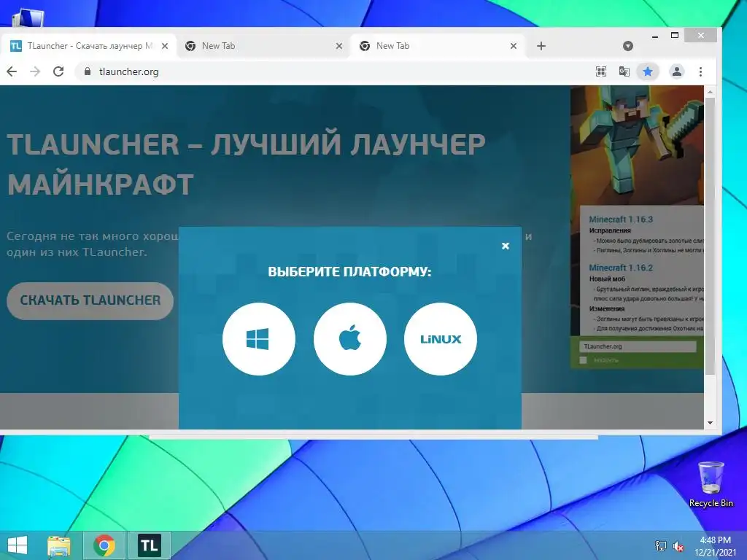Click the browser Back arrow
Image resolution: width=747 pixels, height=560 pixels.
pyautogui.click(x=12, y=71)
